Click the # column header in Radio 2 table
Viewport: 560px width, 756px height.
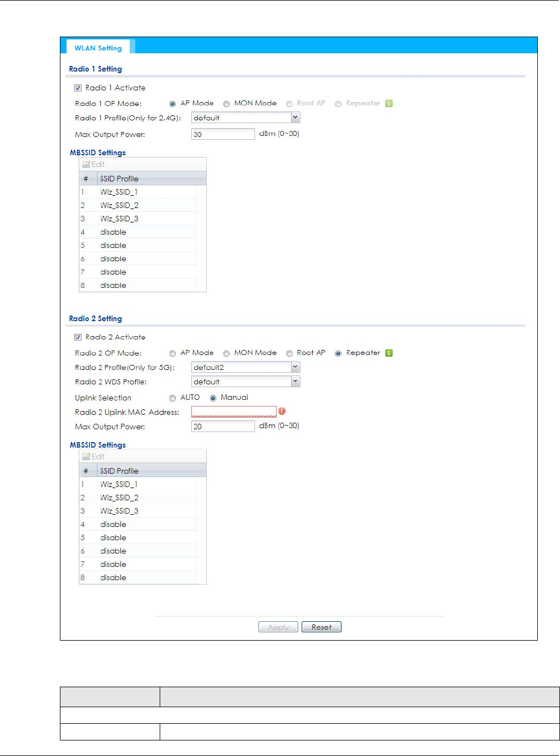click(89, 471)
